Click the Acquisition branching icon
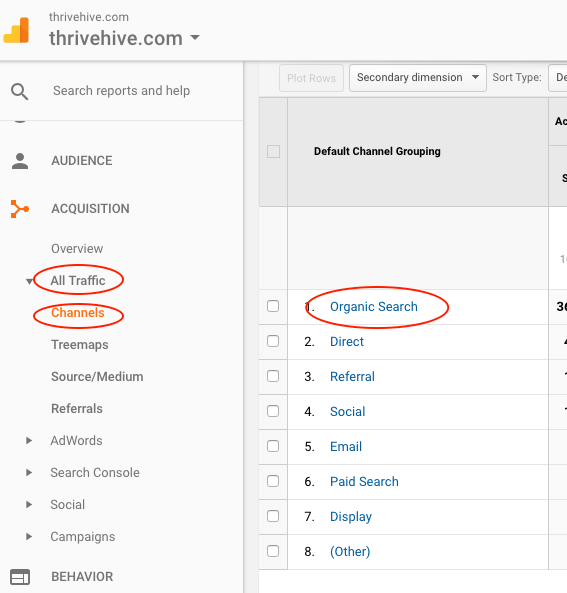 point(20,209)
